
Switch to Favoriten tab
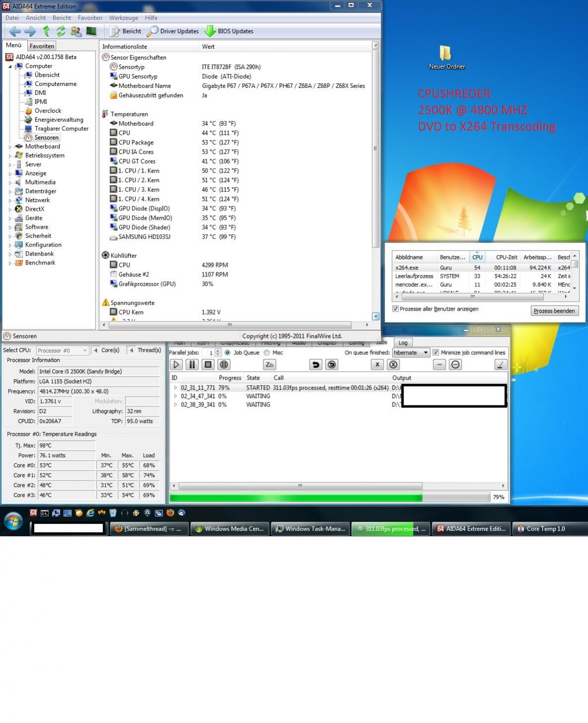coord(42,46)
